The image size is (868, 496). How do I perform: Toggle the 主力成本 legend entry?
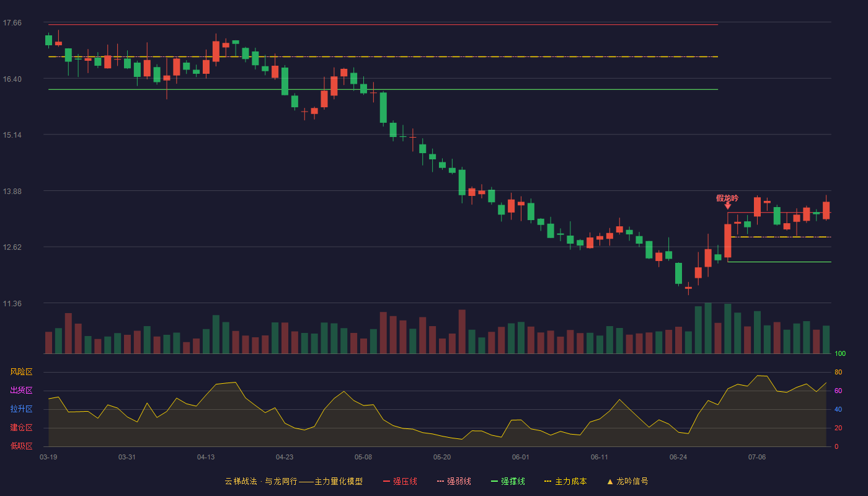(x=565, y=481)
